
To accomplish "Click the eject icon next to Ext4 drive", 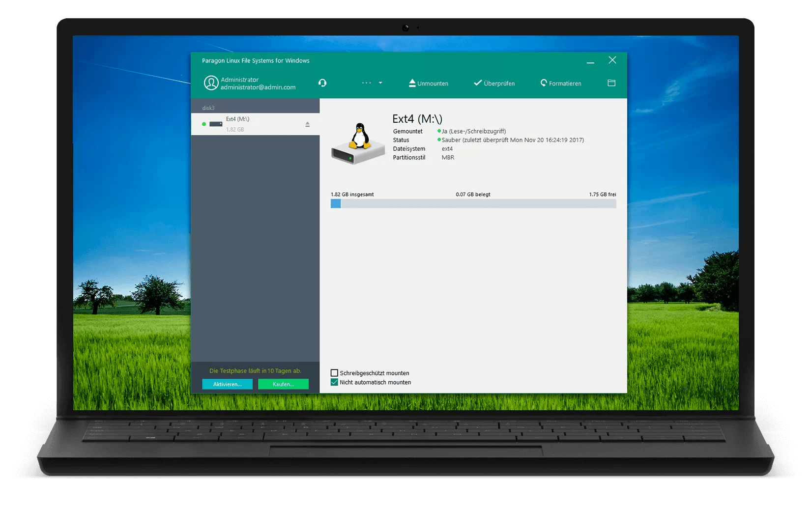I will click(308, 124).
